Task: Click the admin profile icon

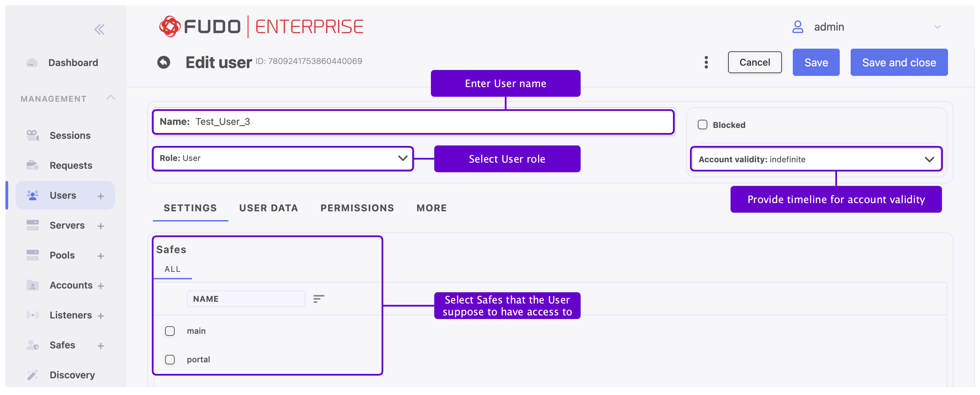Action: 798,27
